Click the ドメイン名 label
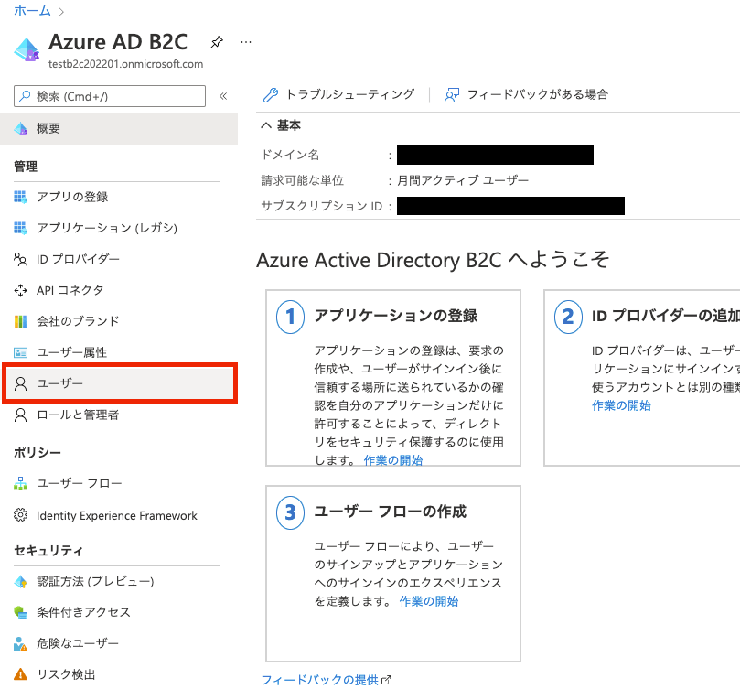Viewport: 740px width, 700px height. [x=290, y=155]
